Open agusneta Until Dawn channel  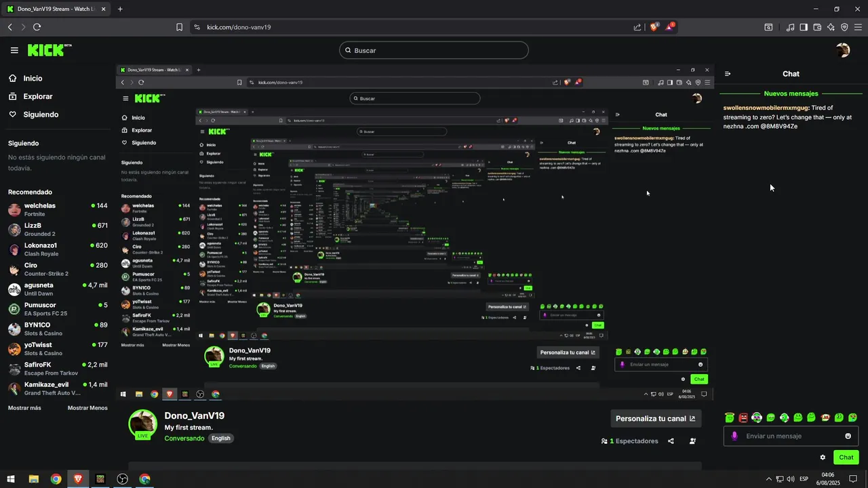(58, 289)
